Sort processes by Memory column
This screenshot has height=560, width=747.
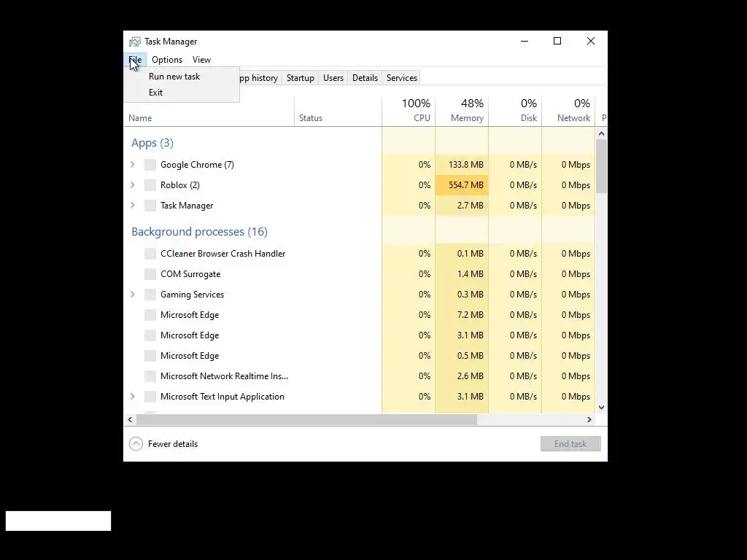tap(462, 112)
